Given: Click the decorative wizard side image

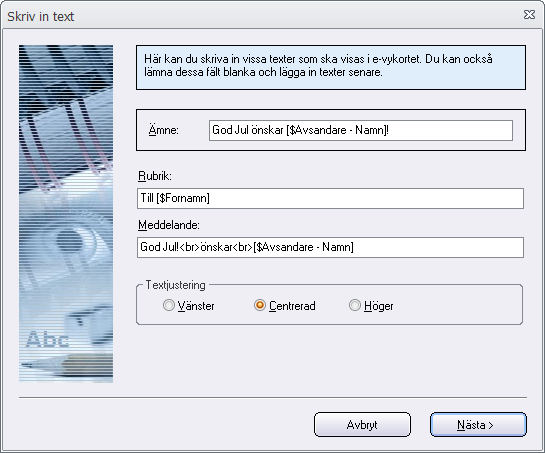Looking at the screenshot, I should pyautogui.click(x=66, y=213).
